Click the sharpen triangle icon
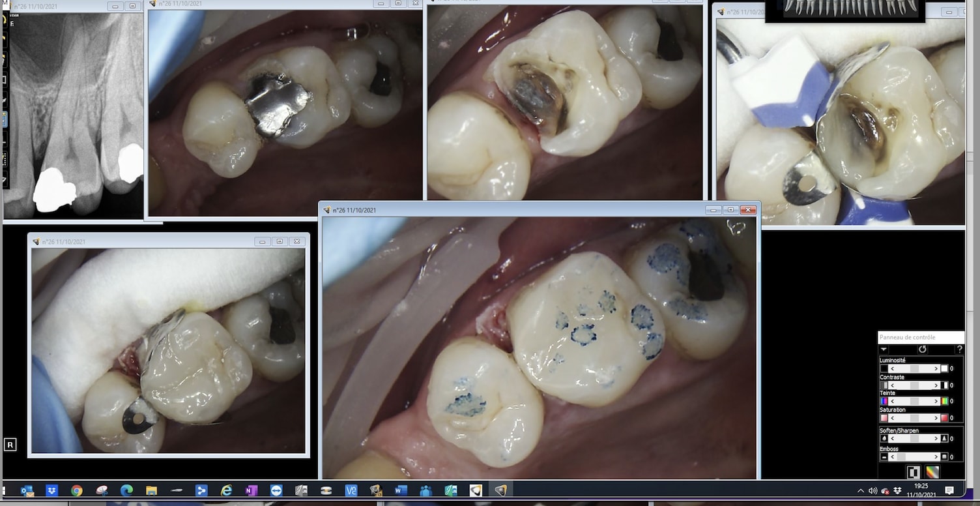 pyautogui.click(x=944, y=439)
